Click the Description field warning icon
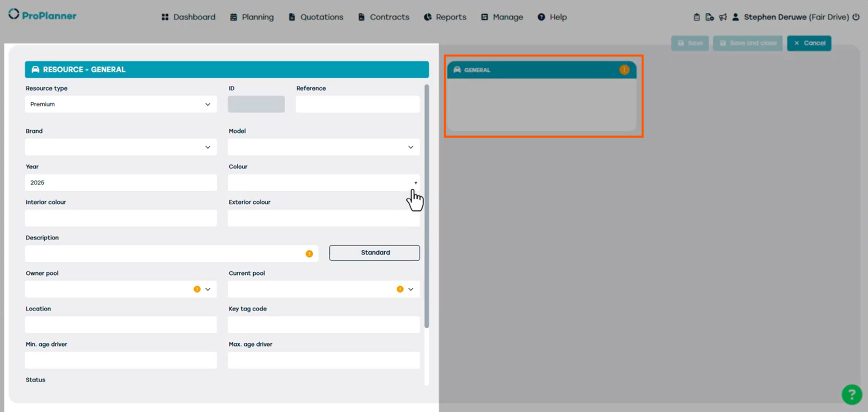868x412 pixels. point(309,254)
